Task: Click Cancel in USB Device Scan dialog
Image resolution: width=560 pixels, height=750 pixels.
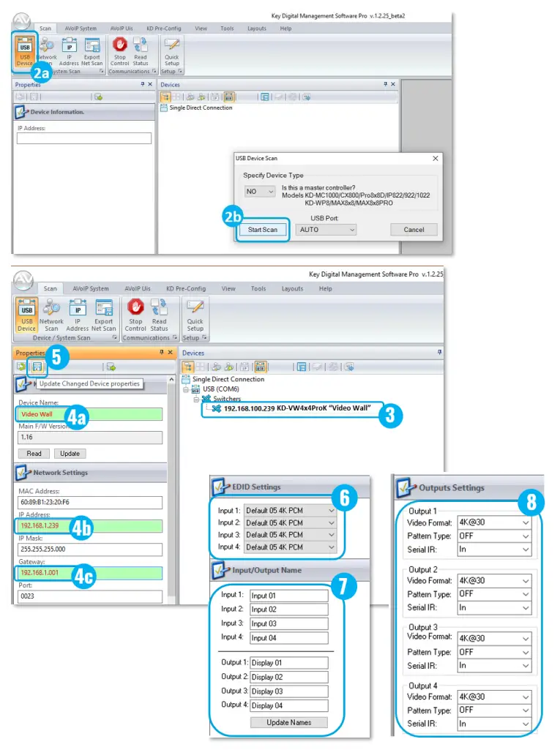Action: pyautogui.click(x=414, y=230)
